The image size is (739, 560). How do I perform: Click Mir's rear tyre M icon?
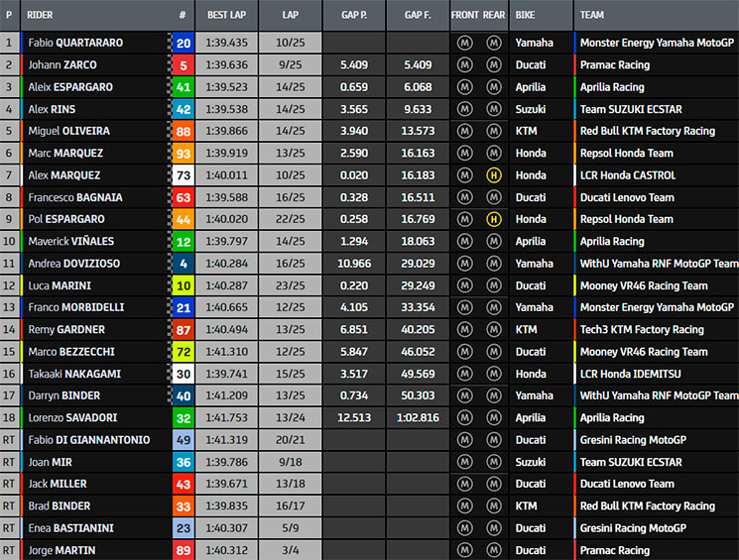coord(493,462)
